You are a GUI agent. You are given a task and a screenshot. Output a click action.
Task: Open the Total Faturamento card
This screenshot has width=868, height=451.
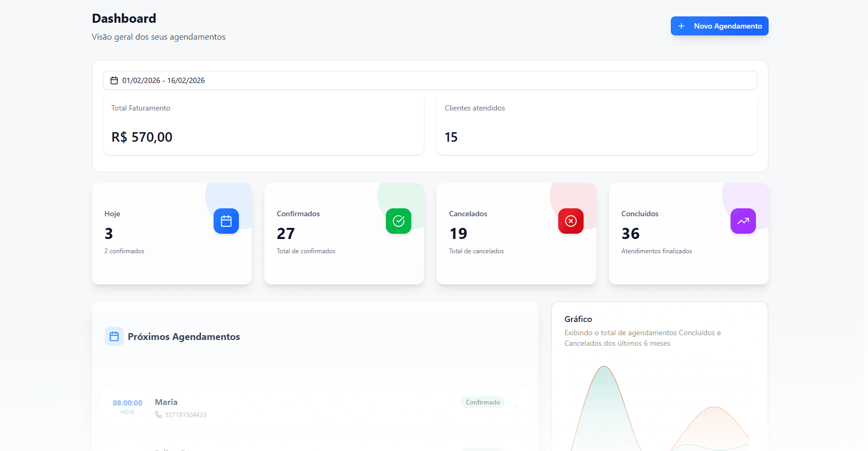263,125
